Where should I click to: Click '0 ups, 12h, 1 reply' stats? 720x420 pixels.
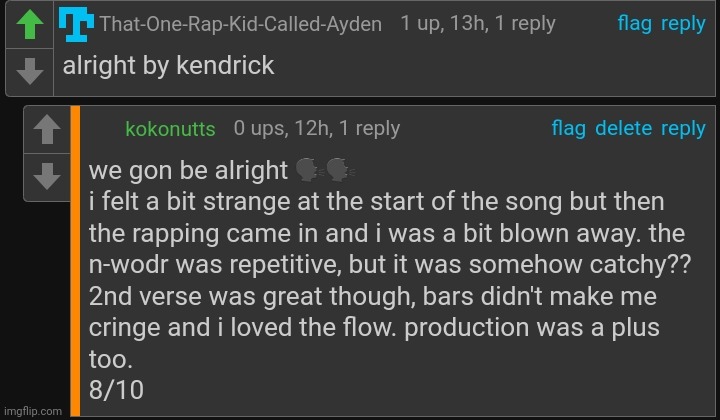click(317, 128)
